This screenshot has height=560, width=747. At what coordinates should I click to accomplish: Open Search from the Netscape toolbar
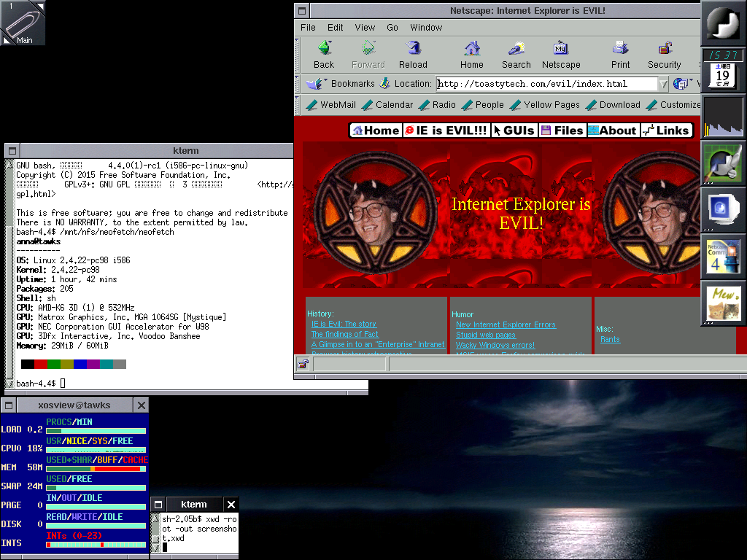[516, 55]
